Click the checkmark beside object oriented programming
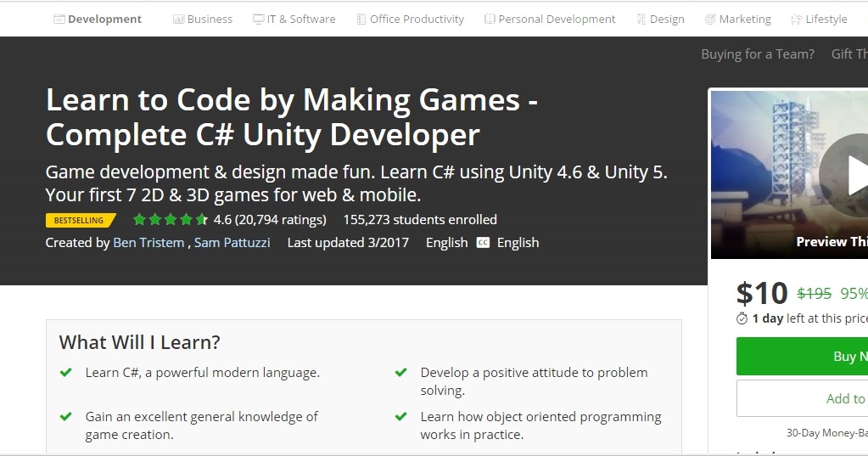Screen dimensions: 868x456 click(400, 416)
